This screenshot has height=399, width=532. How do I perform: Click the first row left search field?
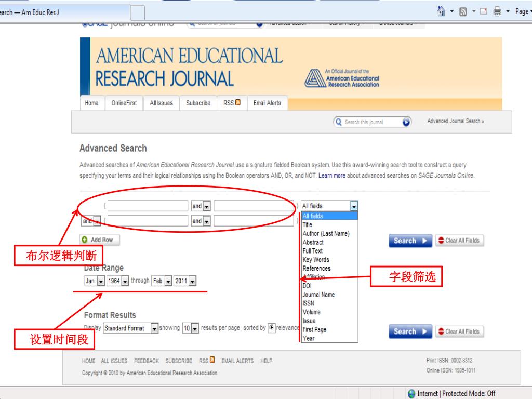148,206
